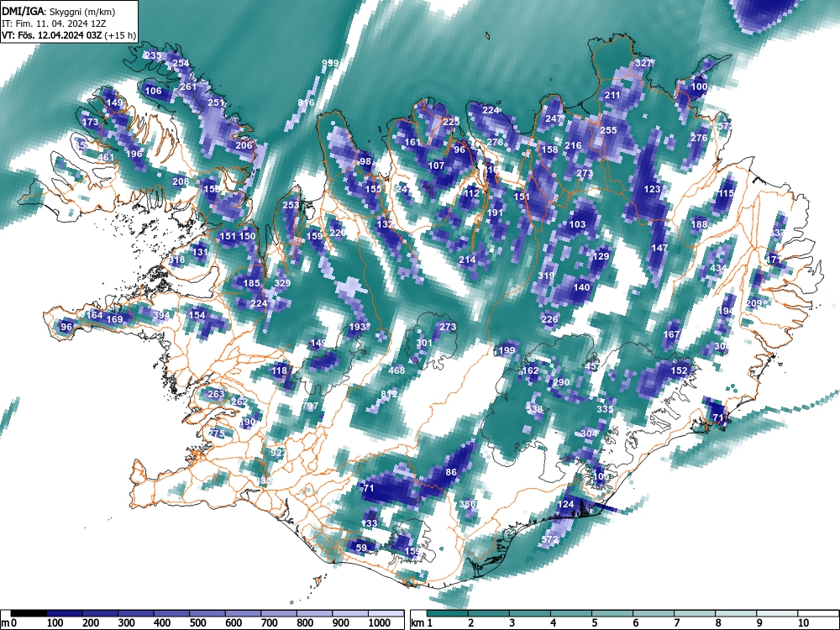
Task: Click the visibility value '140'
Action: (581, 287)
